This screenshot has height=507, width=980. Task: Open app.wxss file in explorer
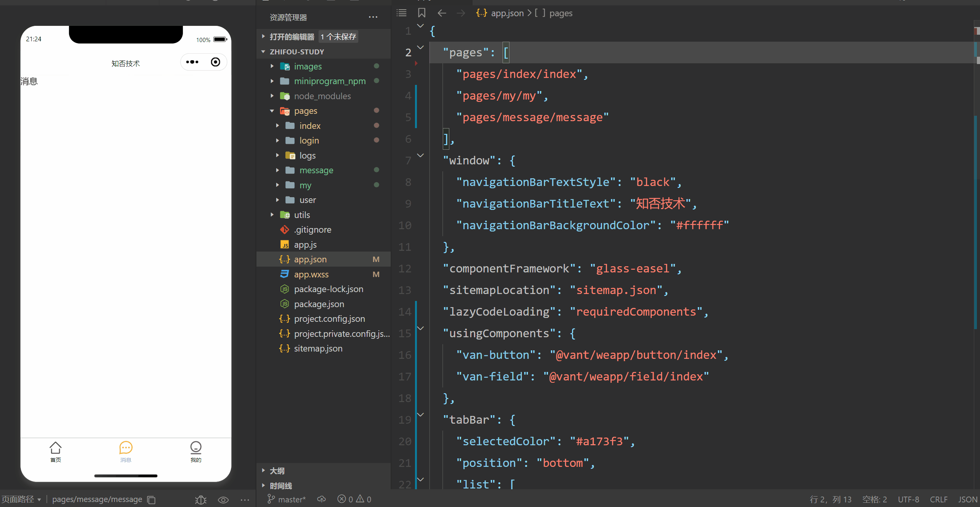point(311,274)
